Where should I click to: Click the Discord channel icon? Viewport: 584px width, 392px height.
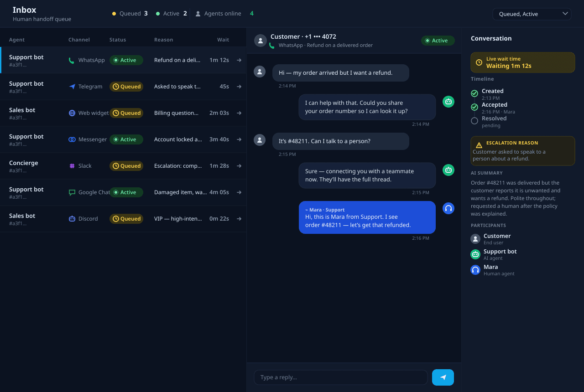[x=72, y=219]
